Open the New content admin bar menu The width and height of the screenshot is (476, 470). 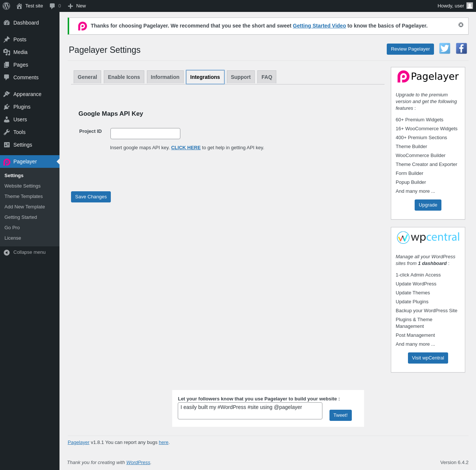tap(77, 6)
